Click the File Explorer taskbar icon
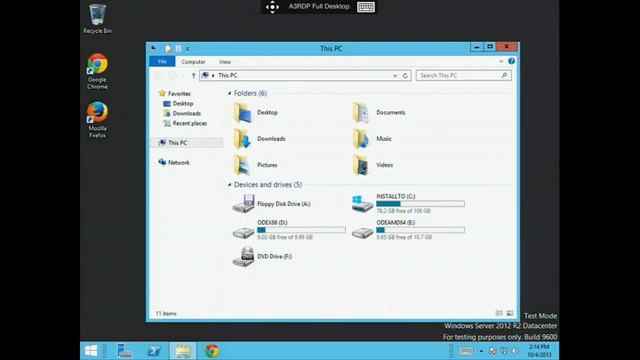This screenshot has height=360, width=640. click(183, 351)
